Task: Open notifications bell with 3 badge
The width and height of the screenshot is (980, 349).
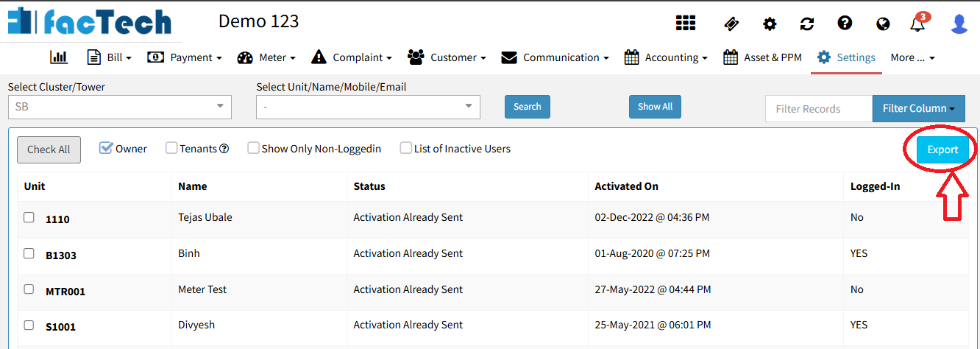Action: (917, 24)
